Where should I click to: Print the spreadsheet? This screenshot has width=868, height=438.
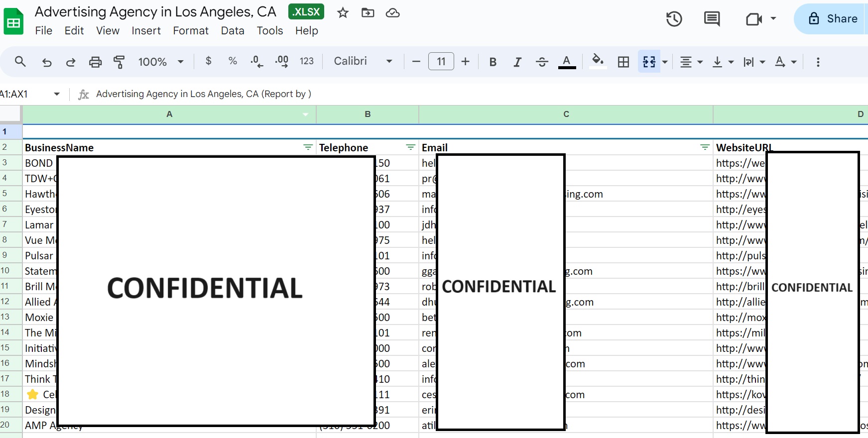95,62
